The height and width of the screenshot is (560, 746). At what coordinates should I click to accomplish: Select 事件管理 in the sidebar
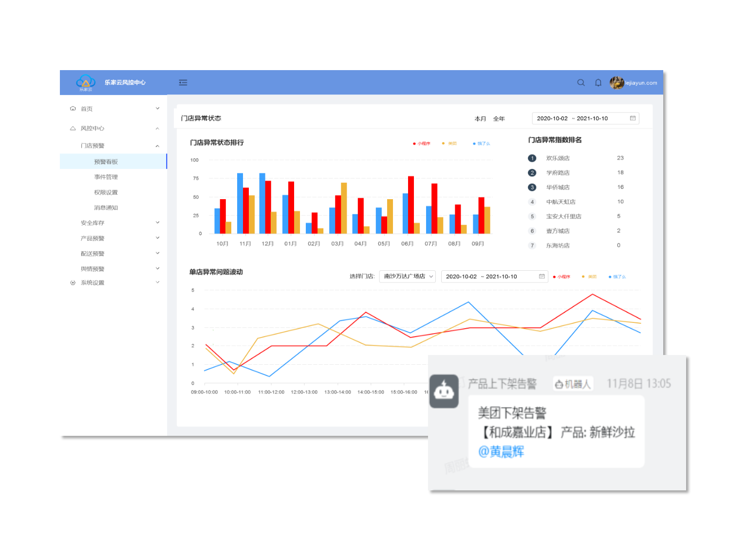pos(106,177)
